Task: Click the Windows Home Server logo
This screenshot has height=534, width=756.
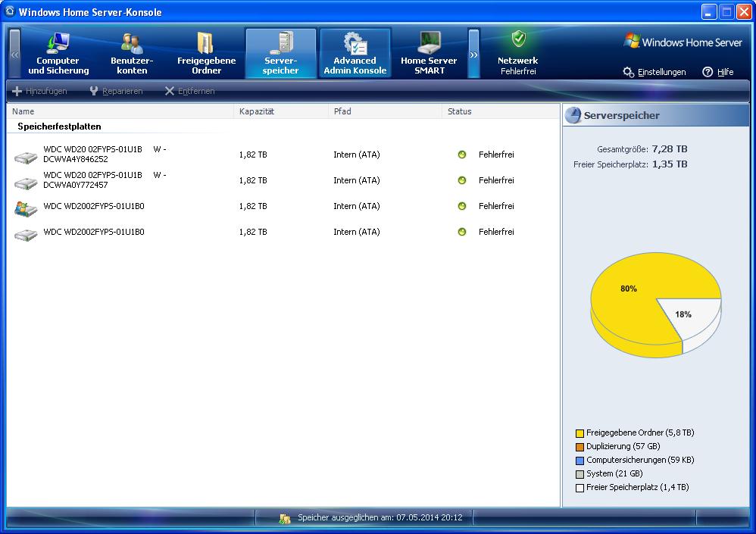Action: pos(683,42)
